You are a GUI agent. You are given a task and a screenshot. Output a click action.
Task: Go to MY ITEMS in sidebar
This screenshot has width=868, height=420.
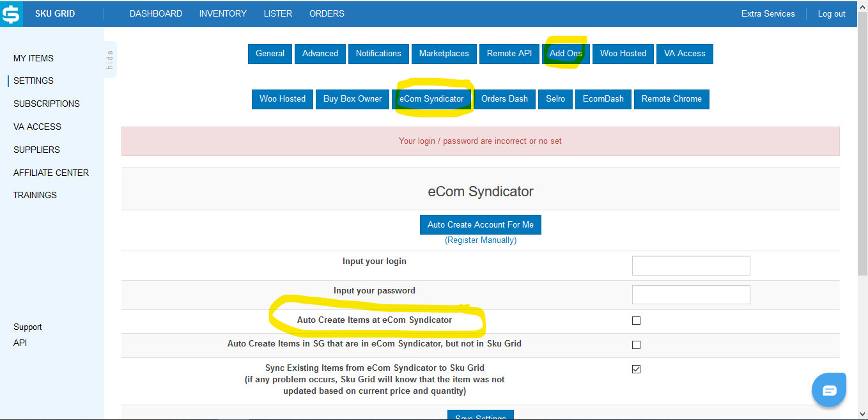coord(33,58)
